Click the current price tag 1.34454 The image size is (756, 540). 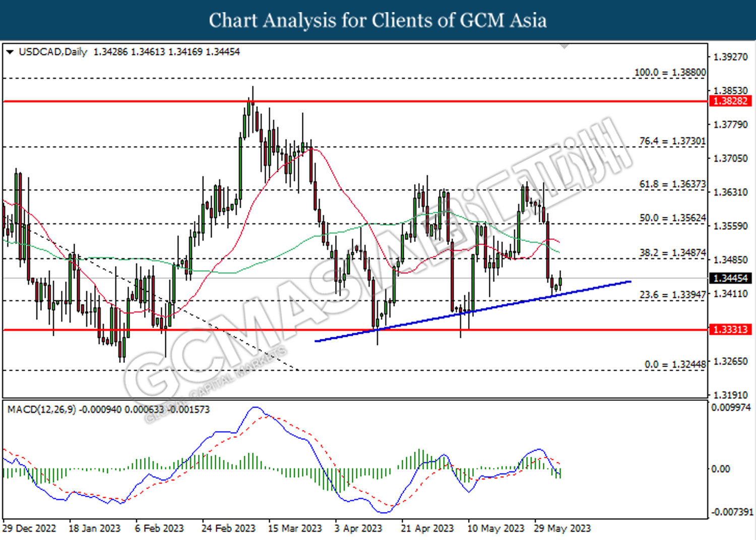731,278
